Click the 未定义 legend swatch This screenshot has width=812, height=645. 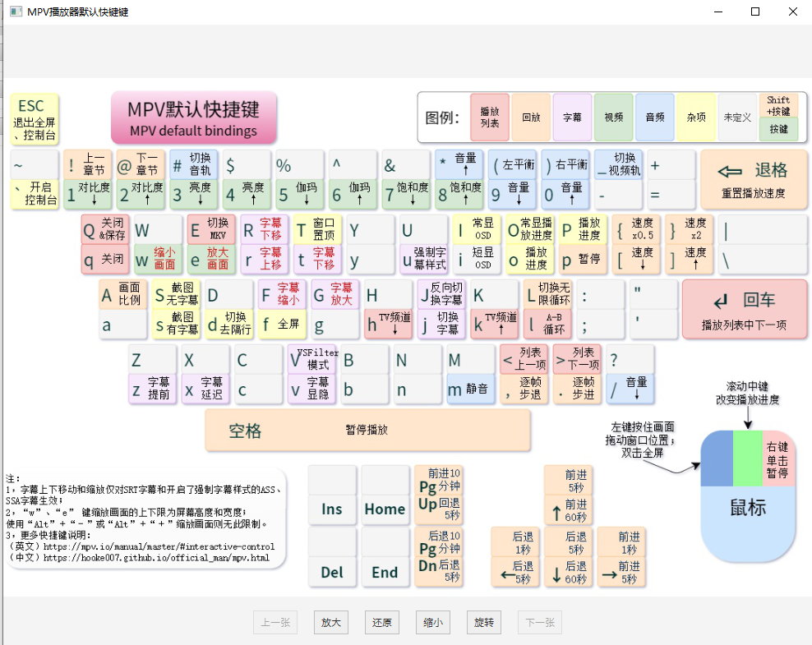[737, 117]
